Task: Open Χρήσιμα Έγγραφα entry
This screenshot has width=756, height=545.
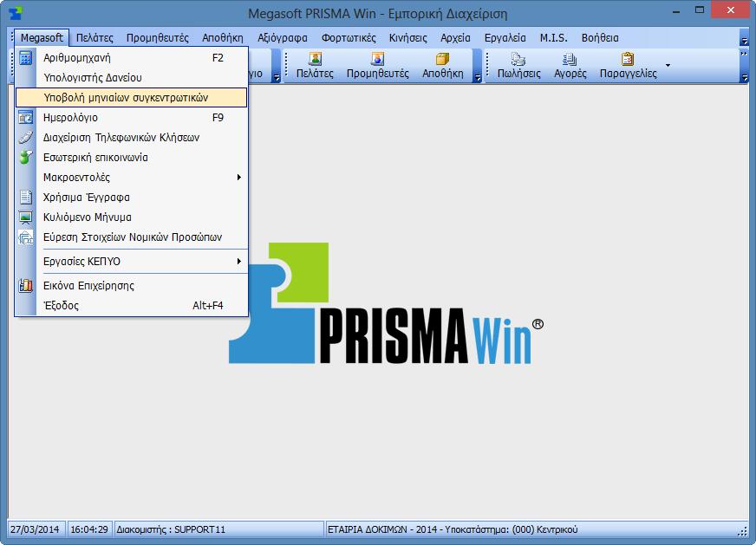Action: [132, 197]
